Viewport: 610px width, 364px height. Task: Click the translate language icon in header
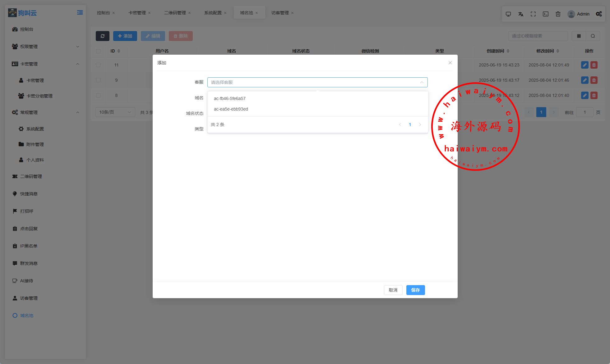521,14
